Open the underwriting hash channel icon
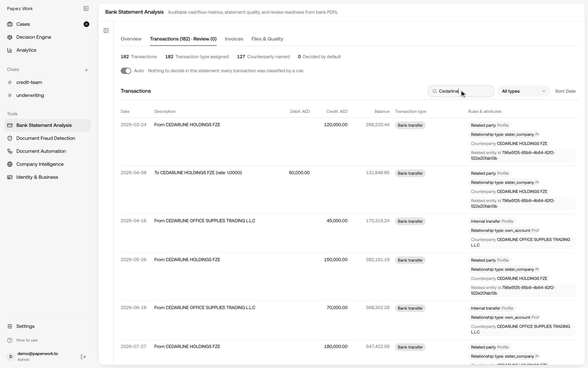This screenshot has width=588, height=368. [10, 95]
